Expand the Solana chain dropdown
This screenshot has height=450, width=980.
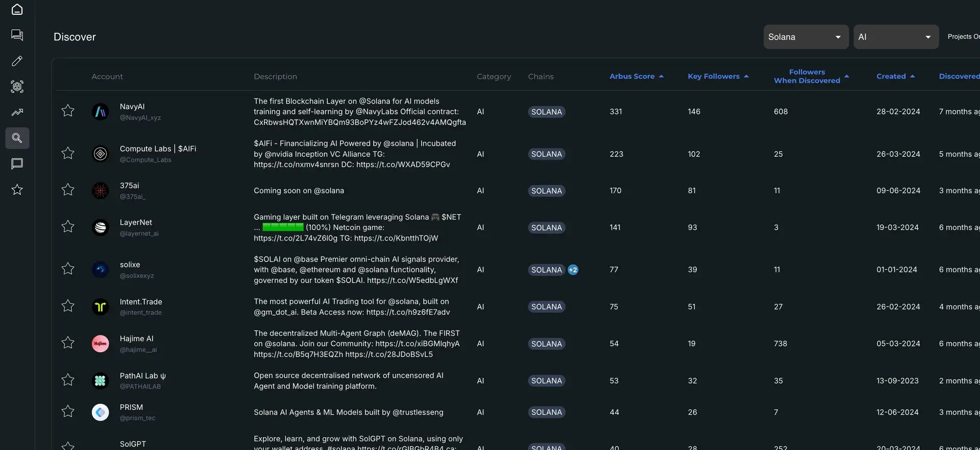point(805,37)
